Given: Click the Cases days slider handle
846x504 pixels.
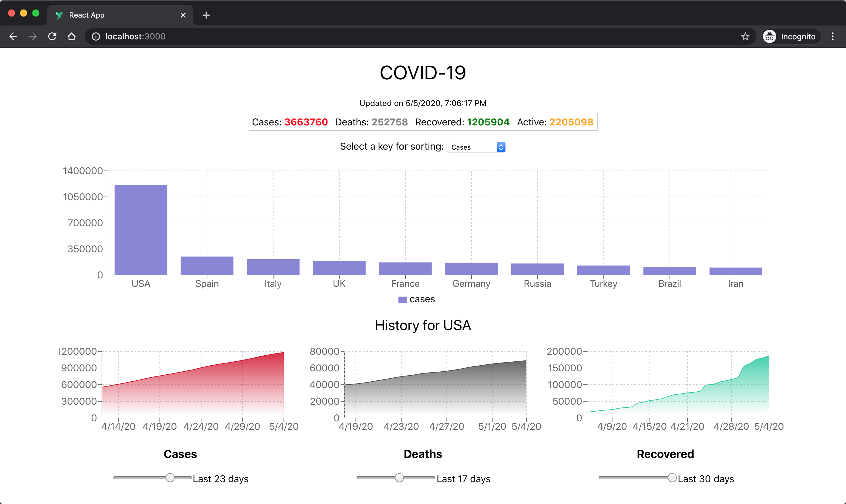Looking at the screenshot, I should [170, 478].
